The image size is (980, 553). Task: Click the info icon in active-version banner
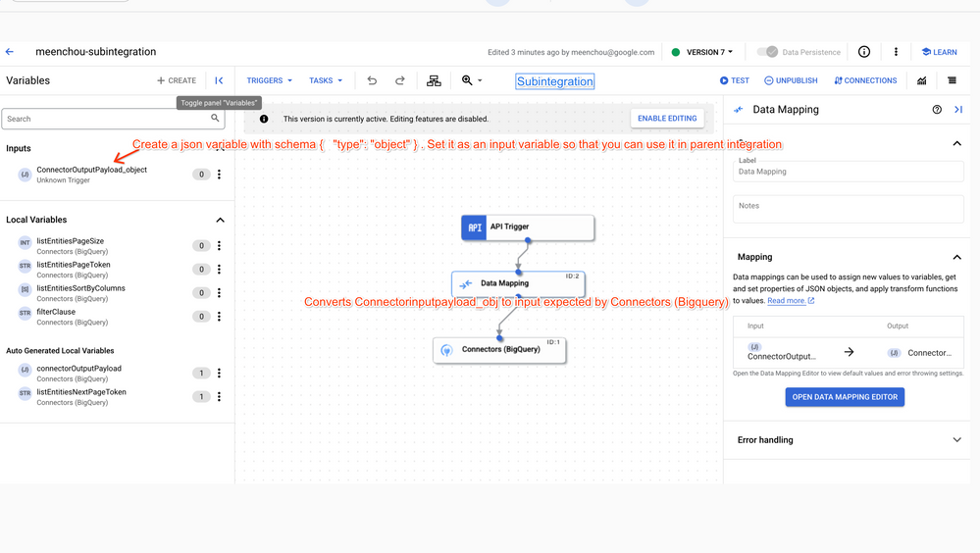pos(264,119)
